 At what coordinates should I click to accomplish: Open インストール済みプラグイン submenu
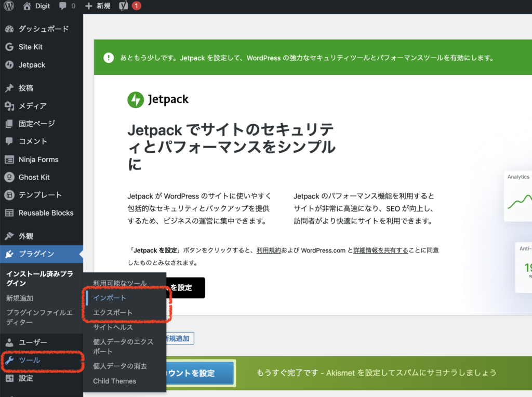click(x=39, y=278)
